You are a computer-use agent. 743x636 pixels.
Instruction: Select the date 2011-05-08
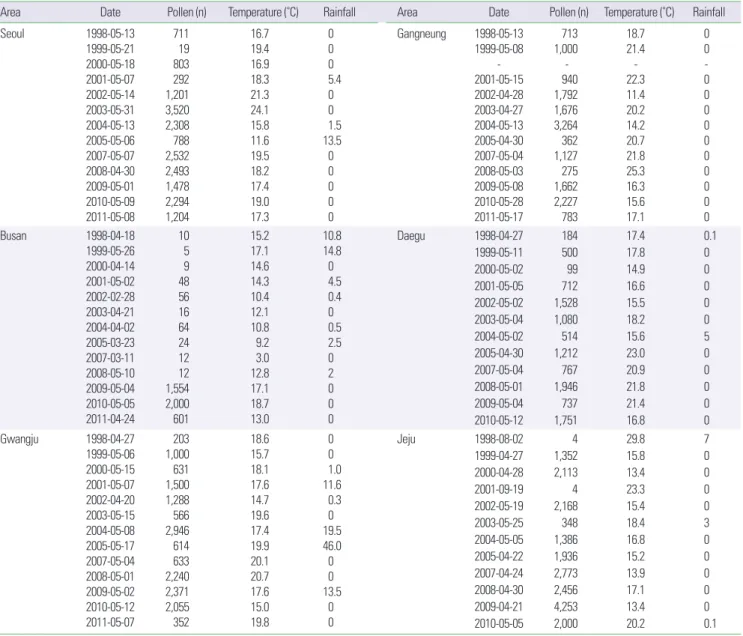pyautogui.click(x=110, y=217)
